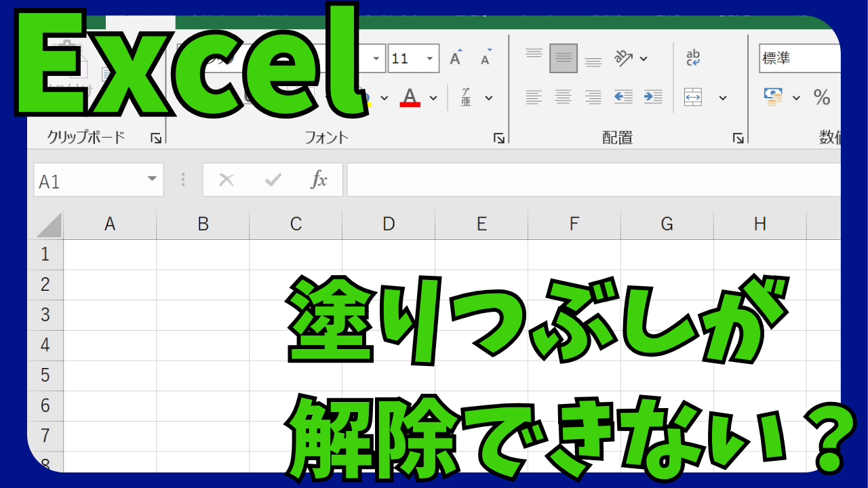Select cell H1 in the worksheet

pos(760,254)
